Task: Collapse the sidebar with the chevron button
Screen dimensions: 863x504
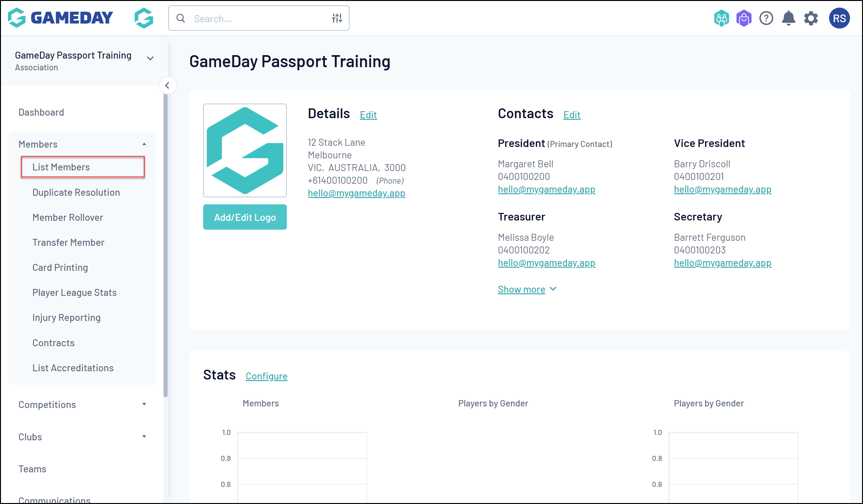Action: [x=167, y=85]
